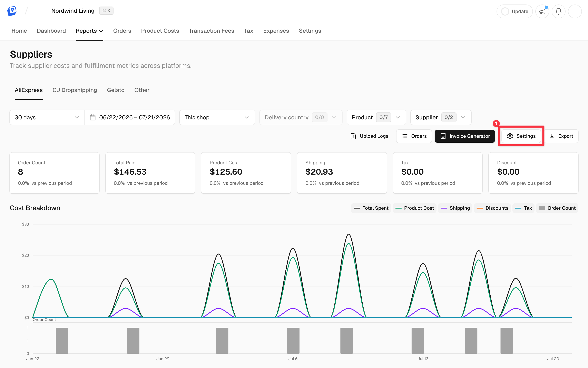Open the Tax navigation item
The height and width of the screenshot is (368, 588).
point(248,31)
